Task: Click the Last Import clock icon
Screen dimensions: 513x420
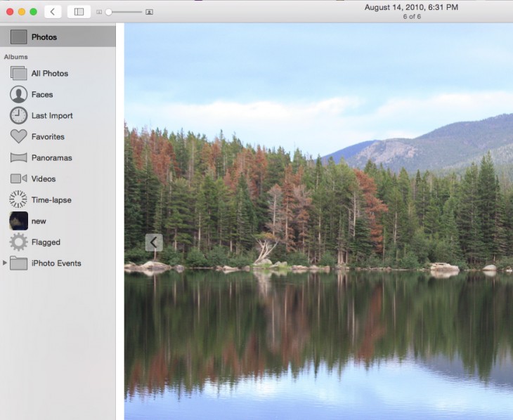Action: click(19, 115)
